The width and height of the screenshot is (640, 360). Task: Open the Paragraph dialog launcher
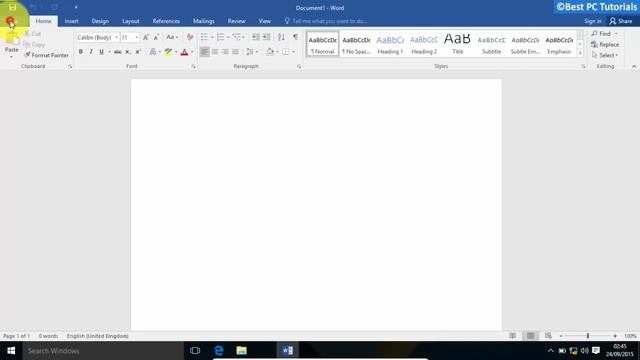point(299,66)
